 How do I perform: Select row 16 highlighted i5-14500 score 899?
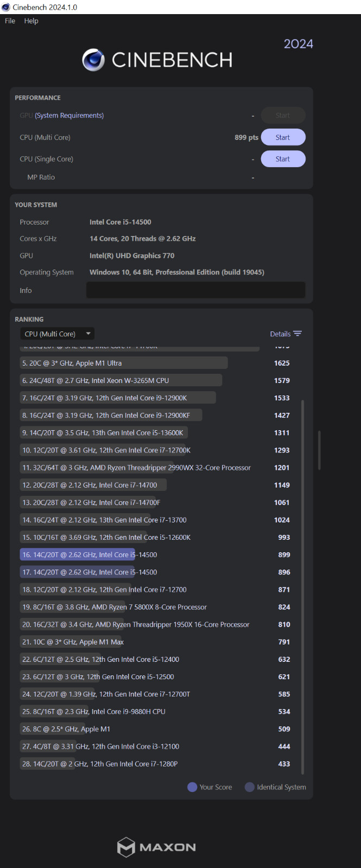[156, 554]
